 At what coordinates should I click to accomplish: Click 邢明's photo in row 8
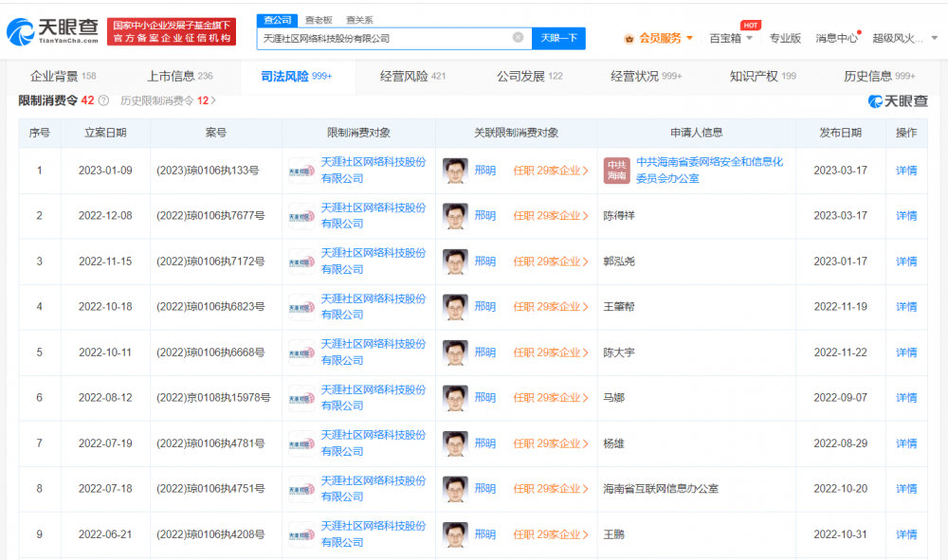point(455,489)
